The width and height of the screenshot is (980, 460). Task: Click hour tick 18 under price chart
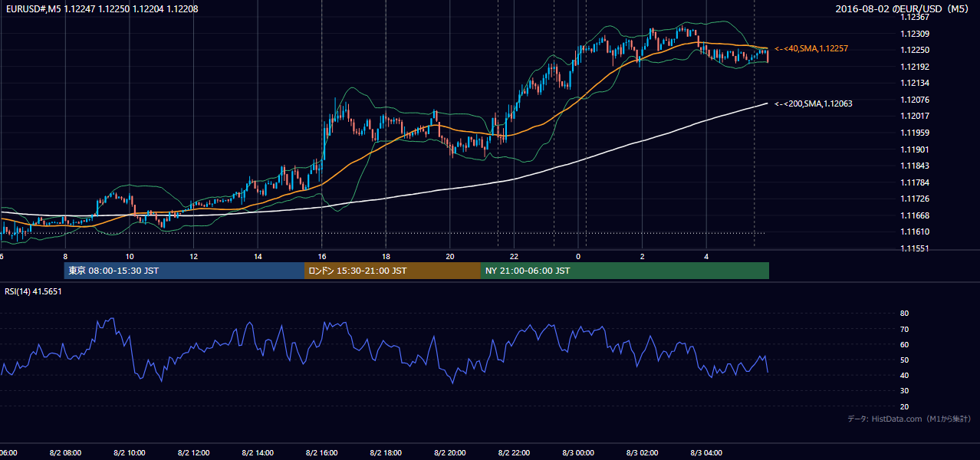tap(386, 256)
